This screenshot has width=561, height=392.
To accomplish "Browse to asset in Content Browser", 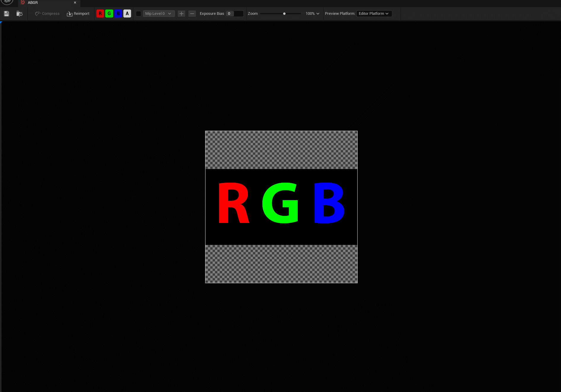I will 20,14.
